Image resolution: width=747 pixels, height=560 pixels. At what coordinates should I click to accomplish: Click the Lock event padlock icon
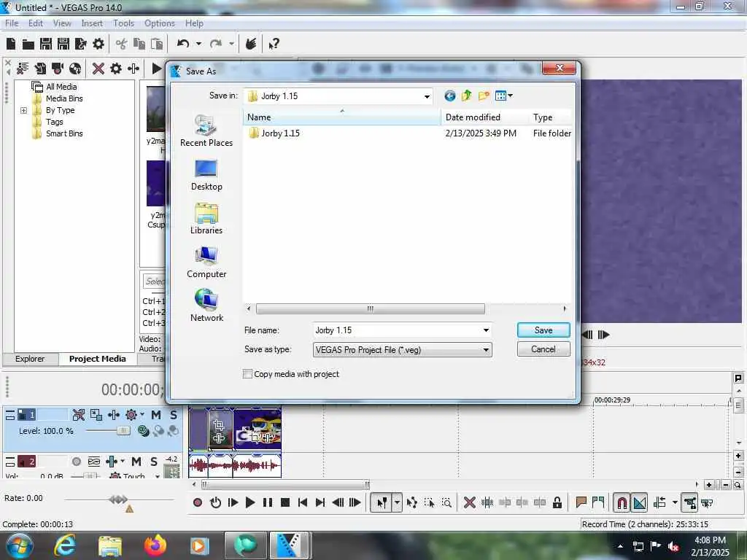557,502
